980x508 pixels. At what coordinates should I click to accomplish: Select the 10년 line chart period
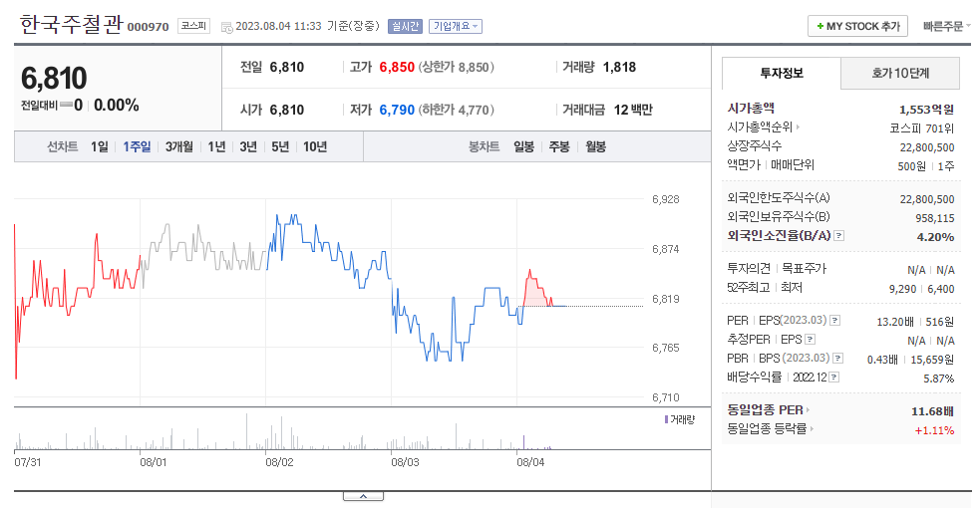[315, 146]
